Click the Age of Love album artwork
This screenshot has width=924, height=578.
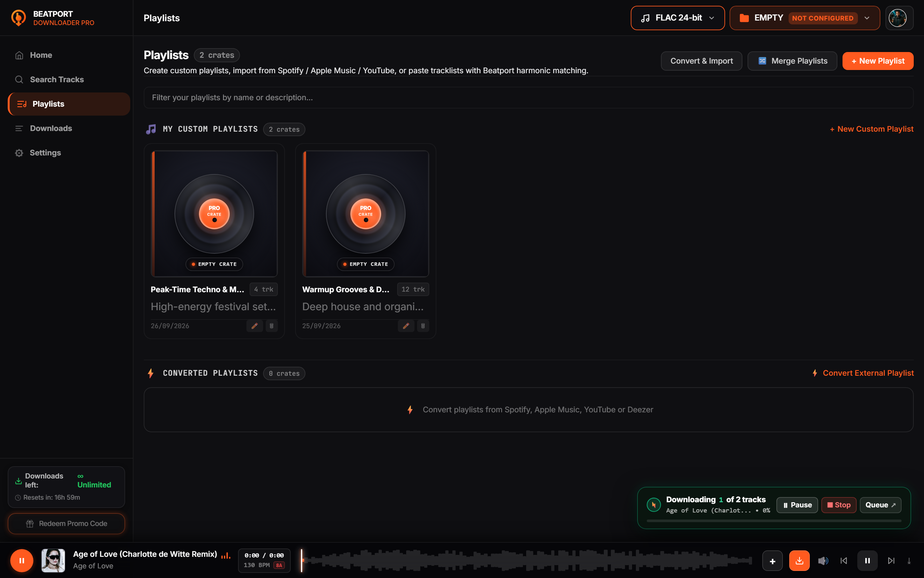coord(53,560)
